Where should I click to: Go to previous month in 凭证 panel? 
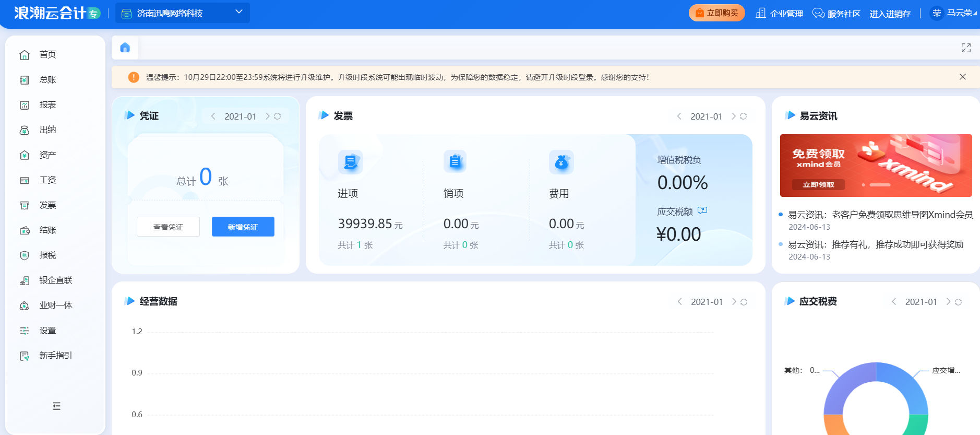[x=213, y=116]
